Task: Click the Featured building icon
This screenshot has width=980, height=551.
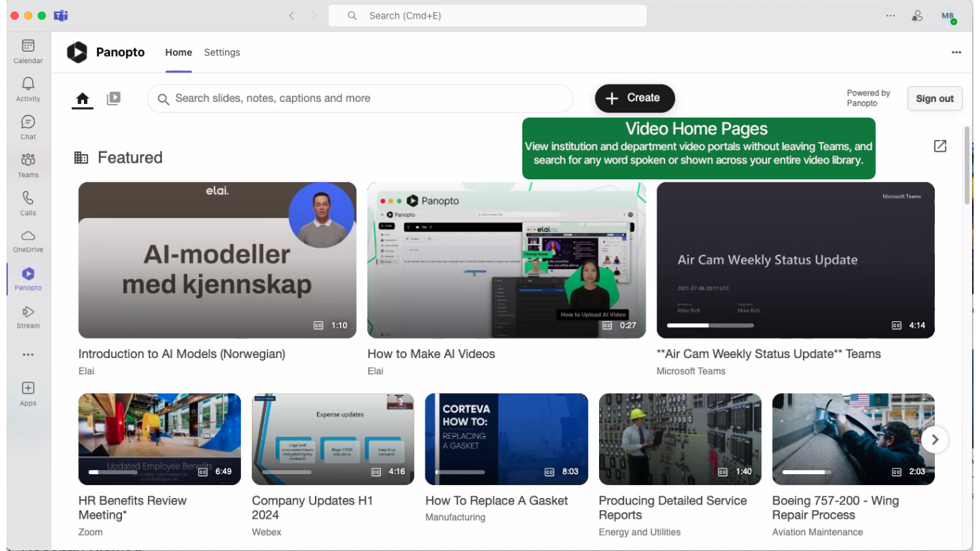Action: pos(81,158)
